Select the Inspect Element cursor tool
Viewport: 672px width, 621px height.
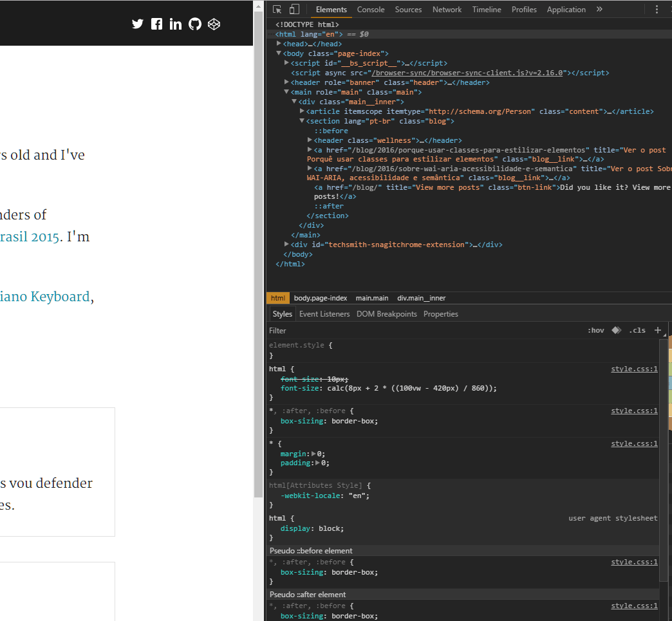click(x=277, y=9)
